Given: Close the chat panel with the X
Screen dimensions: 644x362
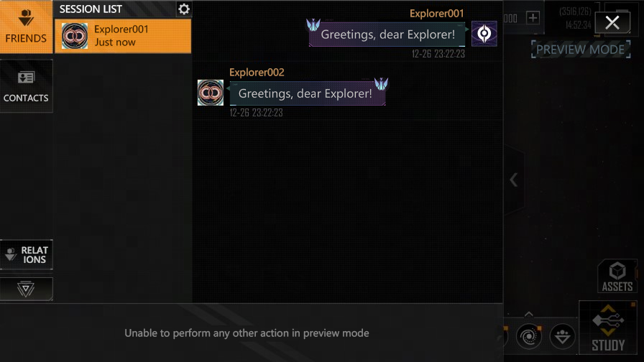Looking at the screenshot, I should point(612,22).
